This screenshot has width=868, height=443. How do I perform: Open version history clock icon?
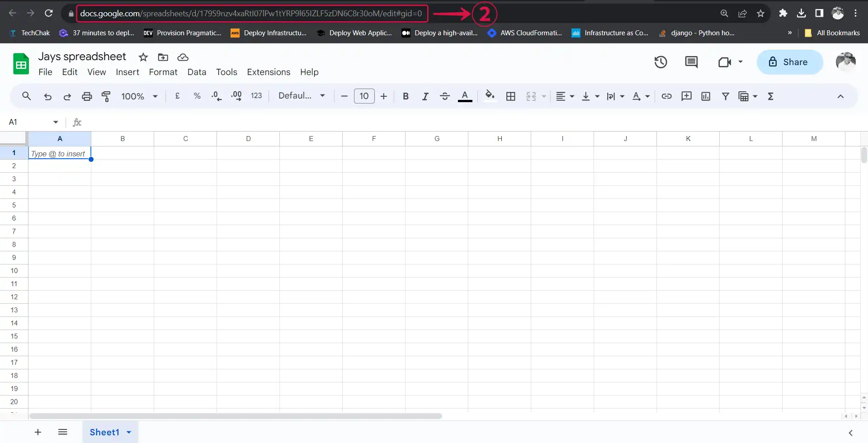pyautogui.click(x=661, y=62)
